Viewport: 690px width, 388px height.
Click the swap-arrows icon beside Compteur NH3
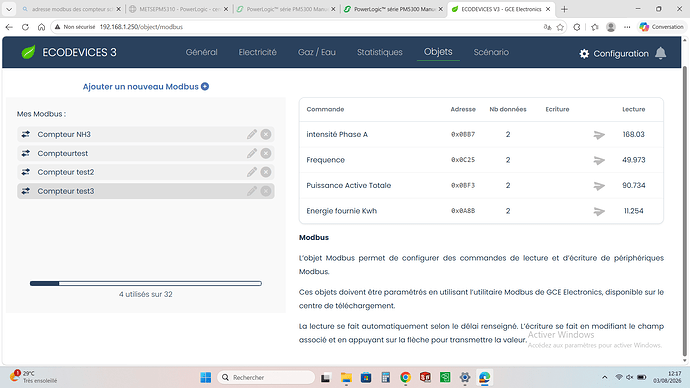(26, 134)
